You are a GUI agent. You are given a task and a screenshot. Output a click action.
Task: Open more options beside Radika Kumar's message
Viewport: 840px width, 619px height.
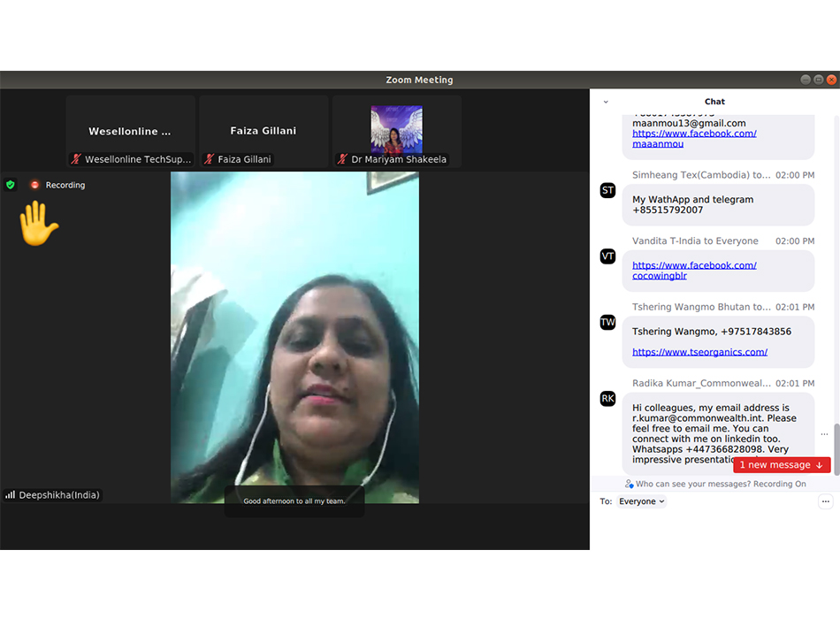coord(824,434)
